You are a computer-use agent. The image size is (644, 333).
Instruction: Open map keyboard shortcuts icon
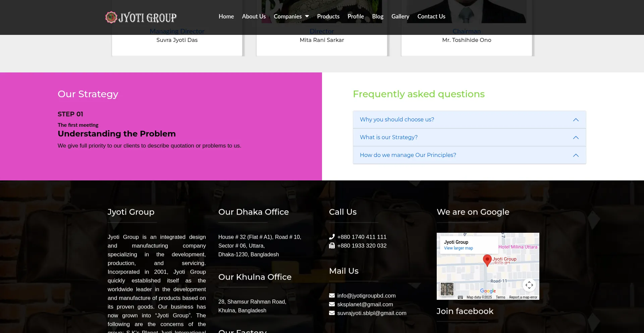coord(460,297)
